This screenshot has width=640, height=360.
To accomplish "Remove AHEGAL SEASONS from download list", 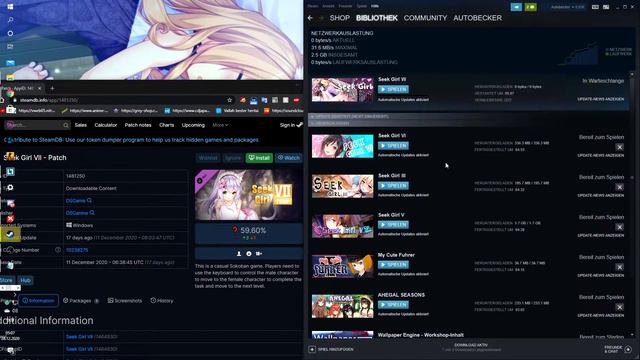I will [x=619, y=307].
